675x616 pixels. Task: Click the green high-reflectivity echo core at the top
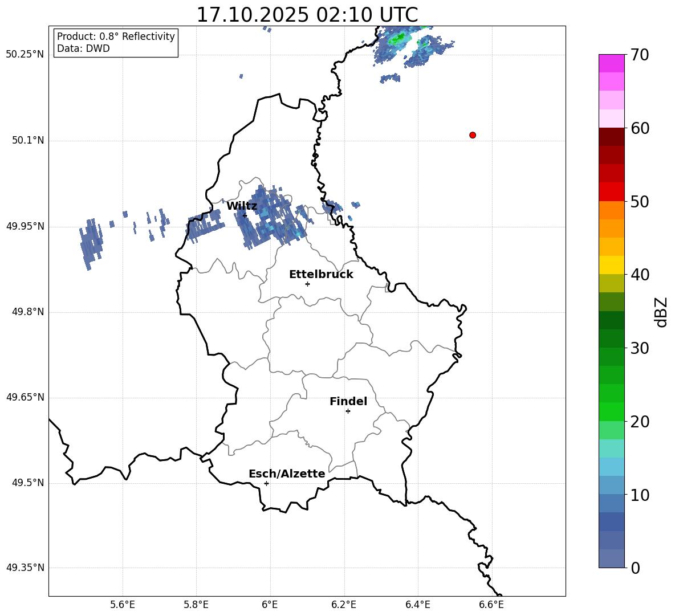[x=398, y=39]
